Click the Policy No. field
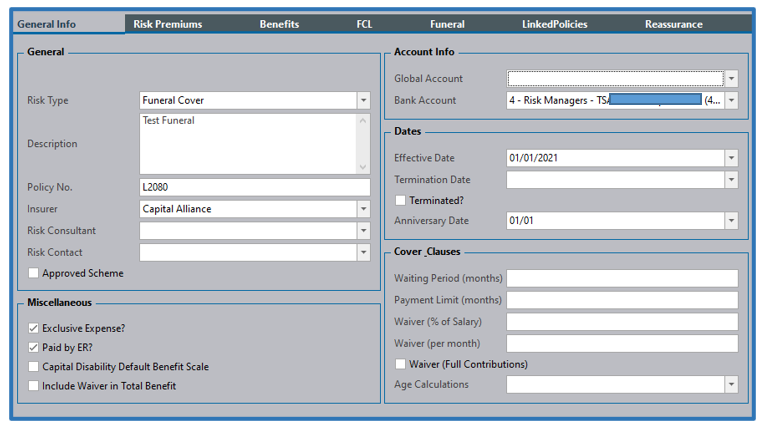Image resolution: width=767 pixels, height=426 pixels. point(255,187)
